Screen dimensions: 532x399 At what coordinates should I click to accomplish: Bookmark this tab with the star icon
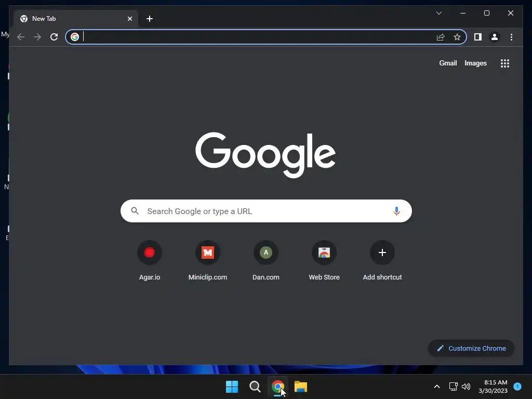click(x=457, y=37)
